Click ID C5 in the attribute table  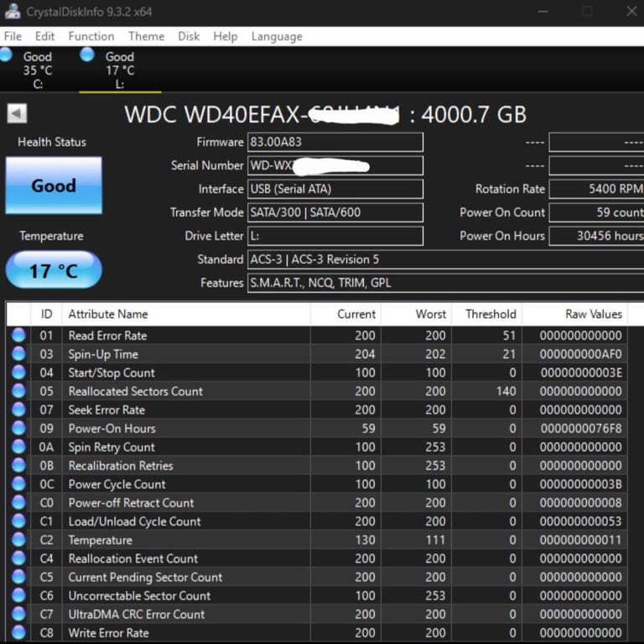click(46, 577)
